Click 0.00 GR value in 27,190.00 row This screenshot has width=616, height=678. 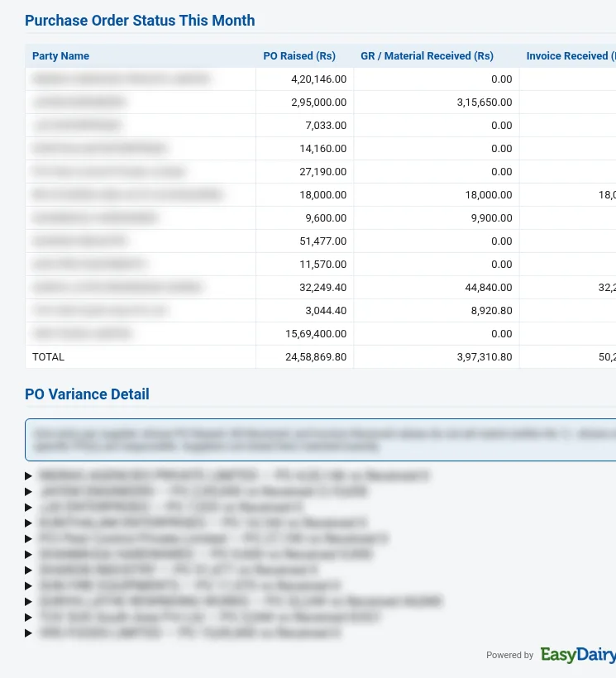(x=501, y=172)
